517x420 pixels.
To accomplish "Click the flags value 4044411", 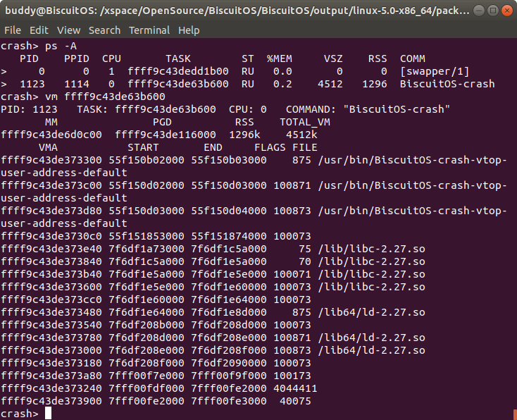I will click(295, 388).
